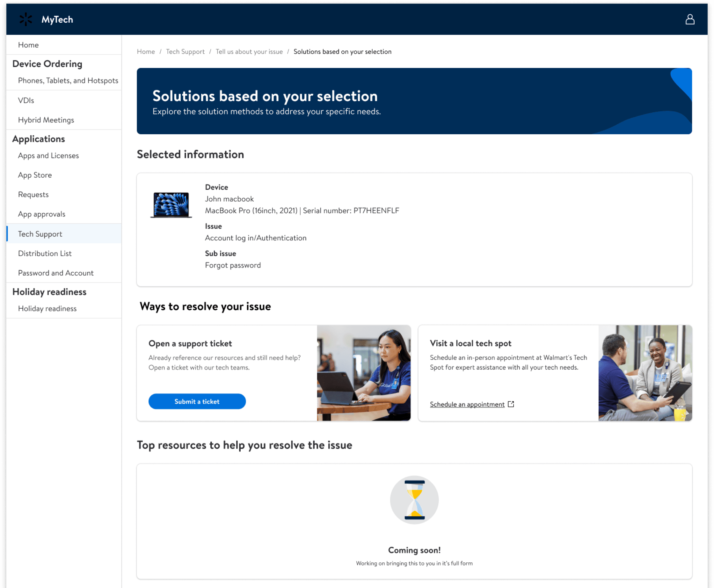Click the Visit a local tech spot photo
Viewport: 714px width, 588px height.
[x=645, y=373]
